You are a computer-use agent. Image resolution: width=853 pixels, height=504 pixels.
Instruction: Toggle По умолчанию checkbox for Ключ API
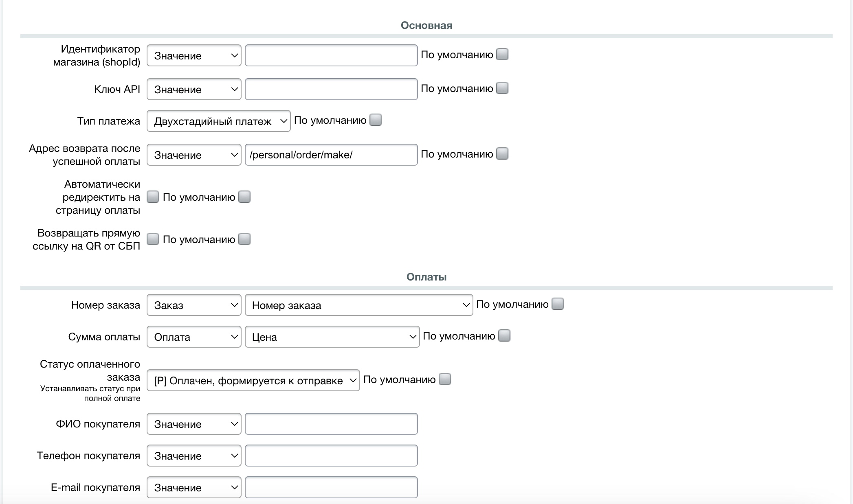(502, 88)
